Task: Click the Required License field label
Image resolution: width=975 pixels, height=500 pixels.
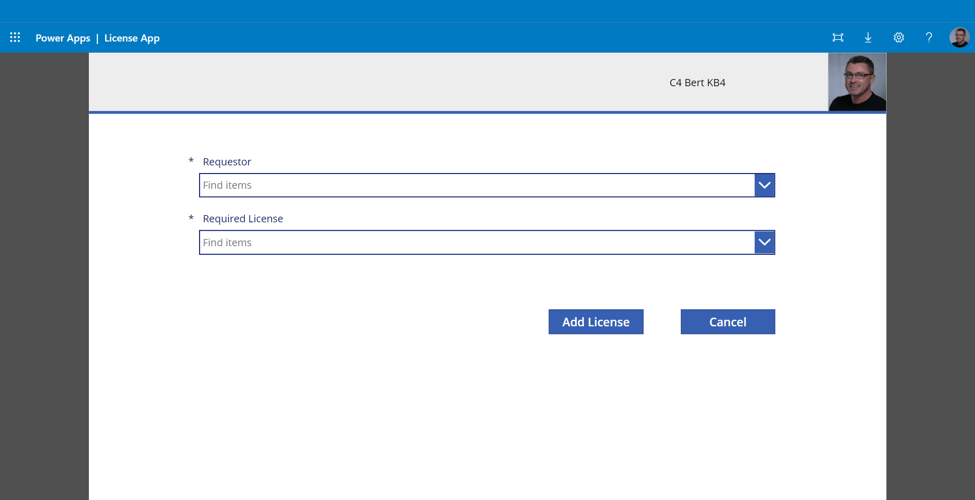Action: pos(243,219)
